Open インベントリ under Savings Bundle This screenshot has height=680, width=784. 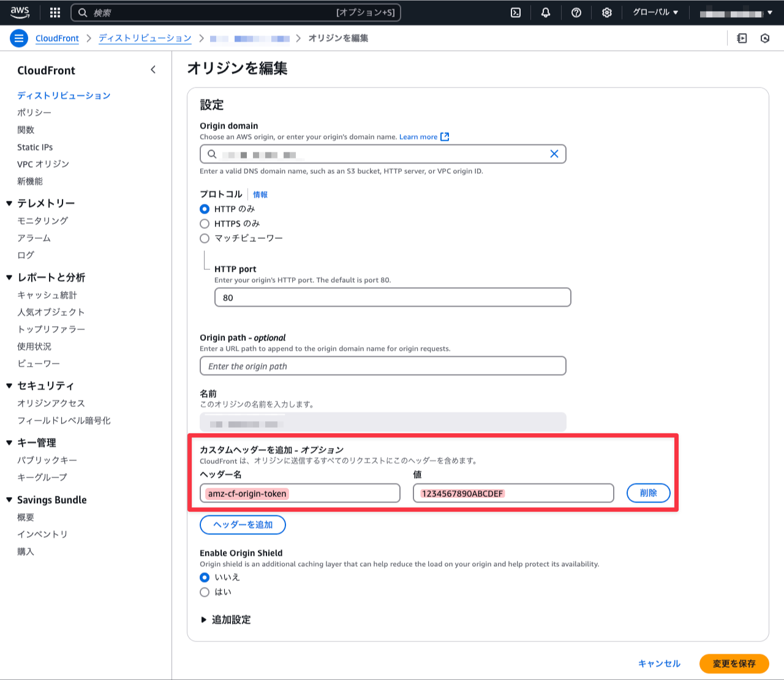(x=42, y=534)
